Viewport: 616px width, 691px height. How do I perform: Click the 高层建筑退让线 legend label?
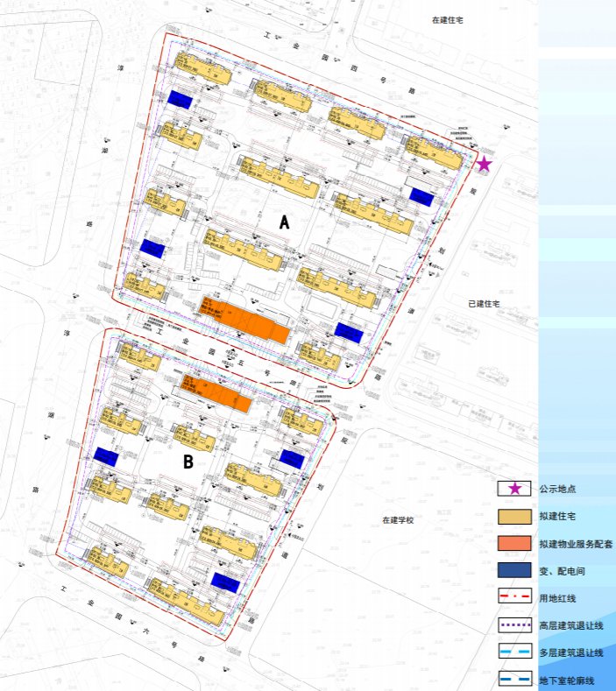pos(571,626)
